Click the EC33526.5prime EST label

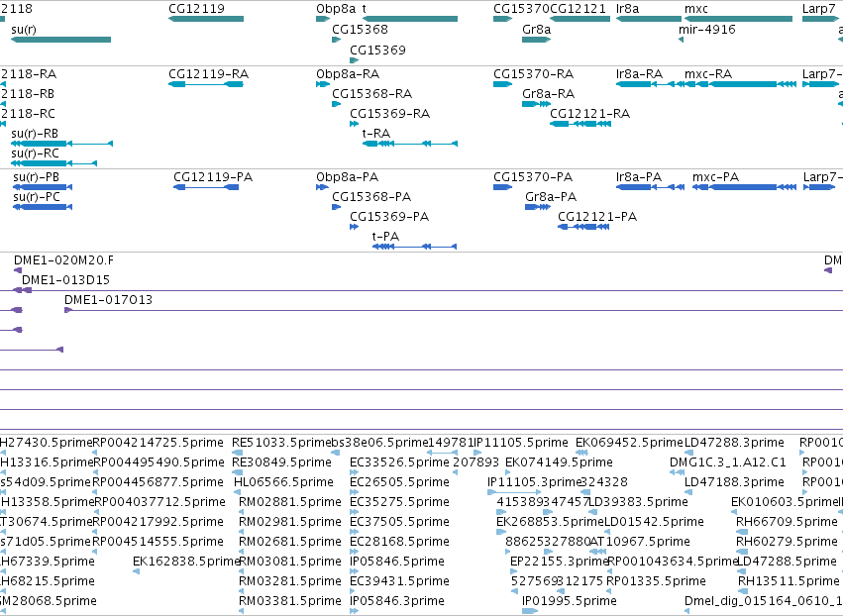(x=399, y=462)
